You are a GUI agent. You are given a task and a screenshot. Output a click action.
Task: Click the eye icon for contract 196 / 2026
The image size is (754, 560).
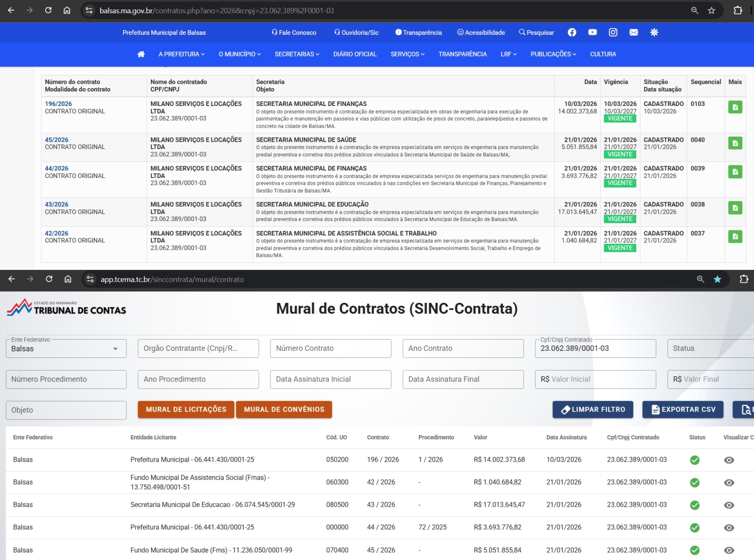point(729,460)
